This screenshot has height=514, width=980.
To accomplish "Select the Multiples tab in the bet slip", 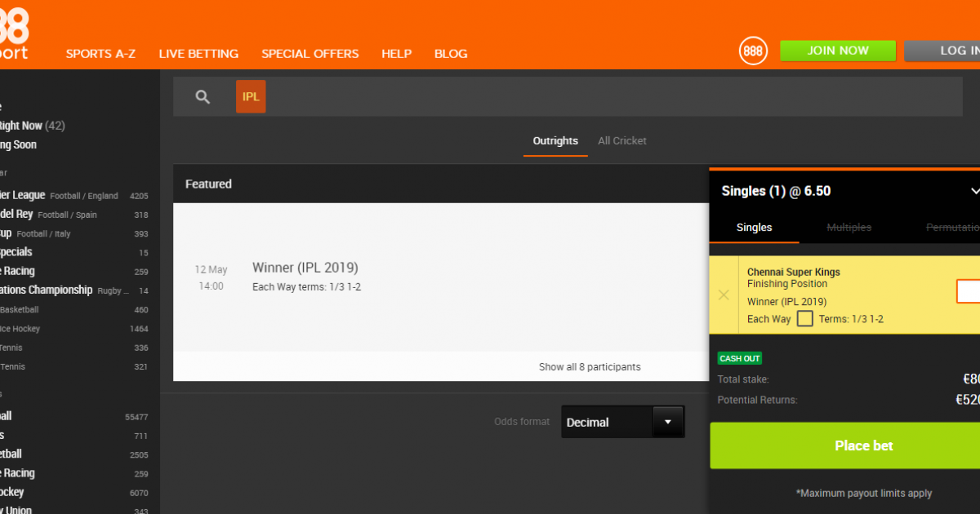I will (849, 228).
